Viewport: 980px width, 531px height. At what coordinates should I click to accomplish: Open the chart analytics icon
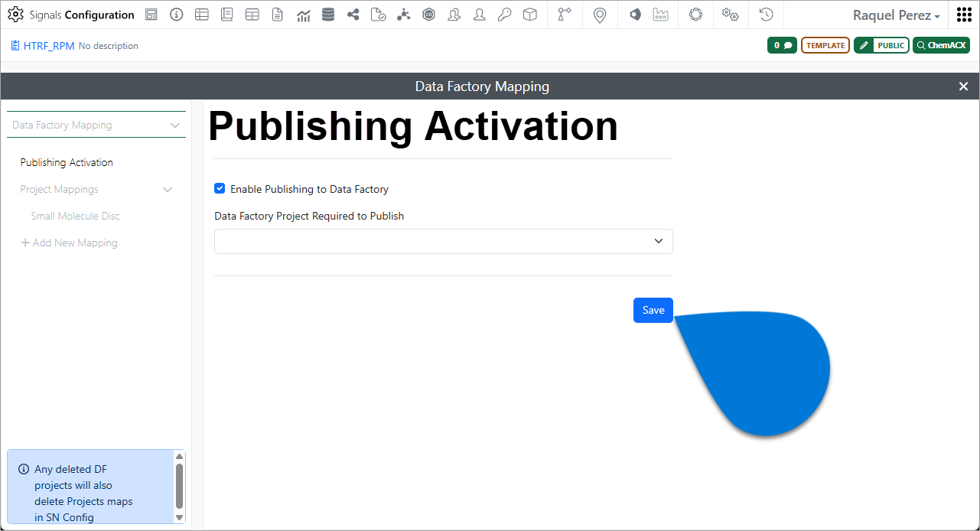coord(303,15)
